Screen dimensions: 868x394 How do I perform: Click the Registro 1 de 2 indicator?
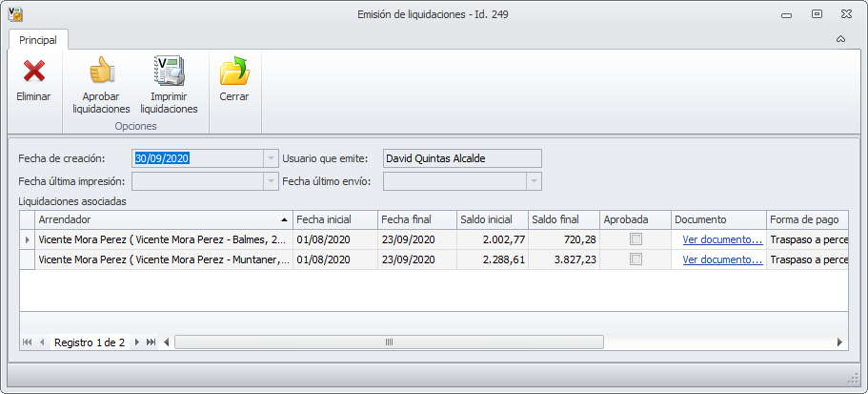(x=90, y=342)
